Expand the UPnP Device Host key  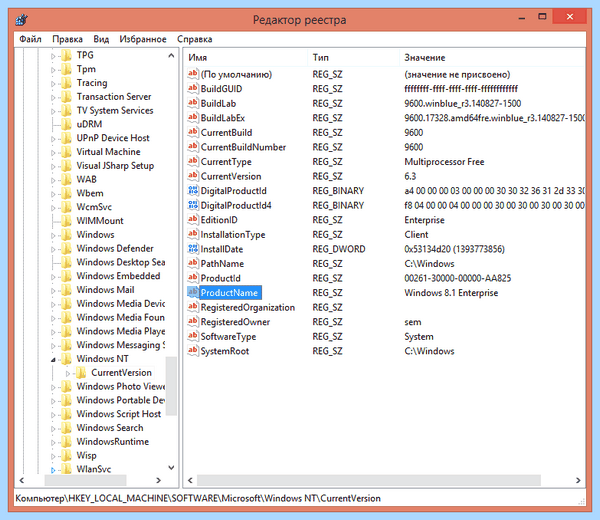(53, 139)
